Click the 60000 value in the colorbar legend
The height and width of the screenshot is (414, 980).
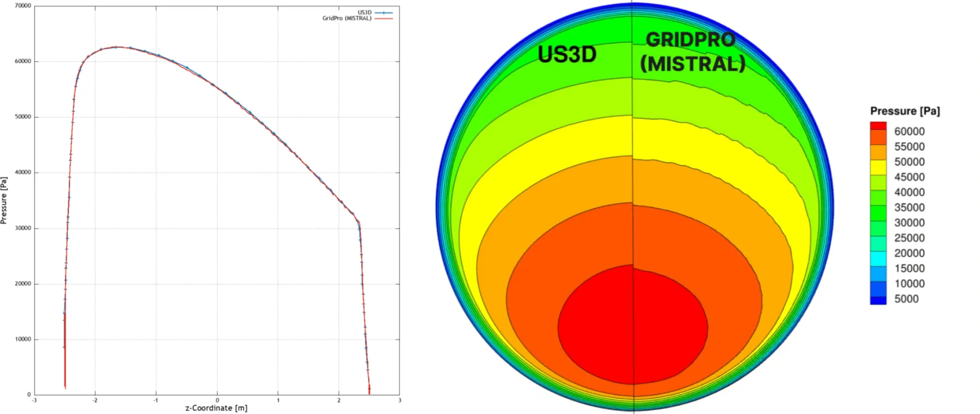pos(909,131)
